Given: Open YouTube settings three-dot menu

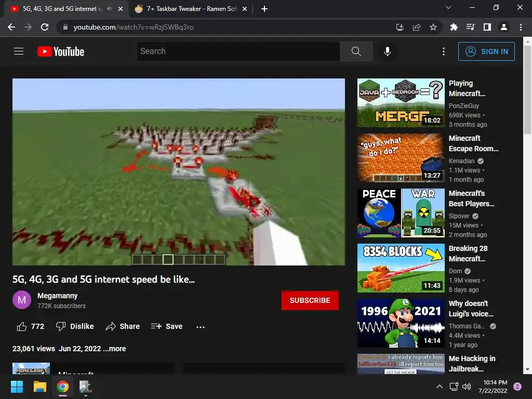Looking at the screenshot, I should click(x=444, y=51).
